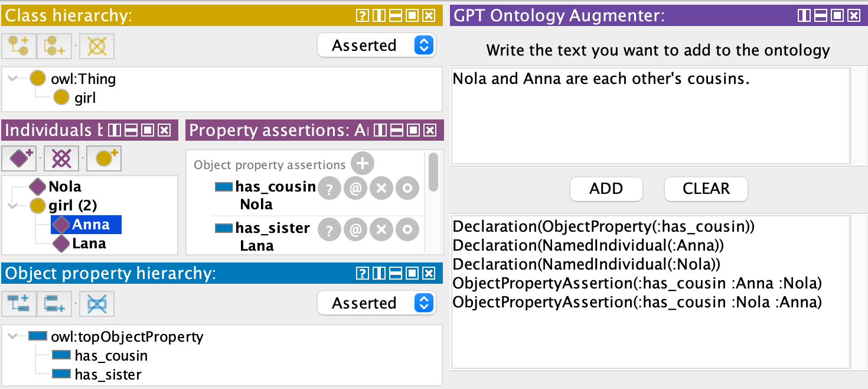Collapse owl:topObjectProperty tree node
868x389 pixels.
click(x=12, y=337)
